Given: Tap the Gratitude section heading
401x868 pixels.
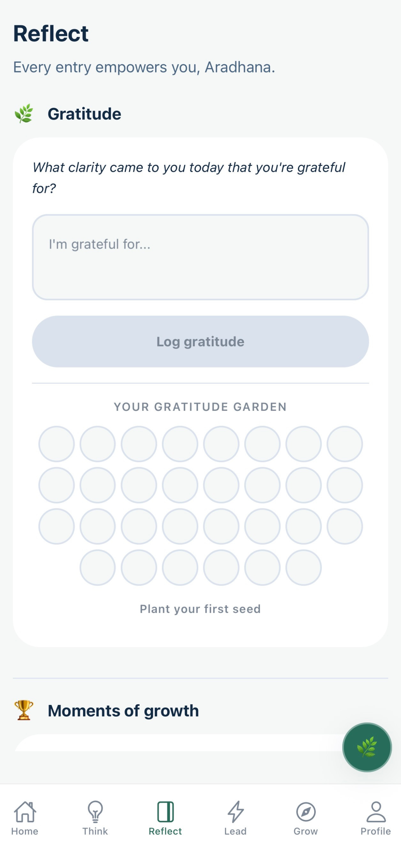Looking at the screenshot, I should click(85, 113).
